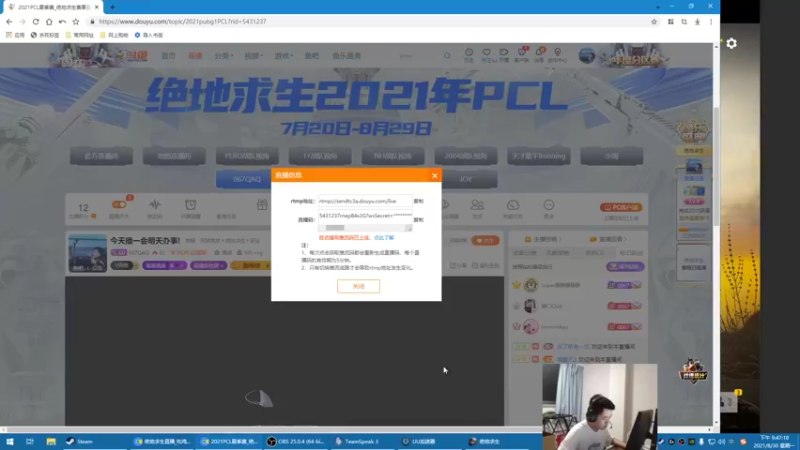
Task: Open the 鱼吧 nav item
Action: click(312, 56)
